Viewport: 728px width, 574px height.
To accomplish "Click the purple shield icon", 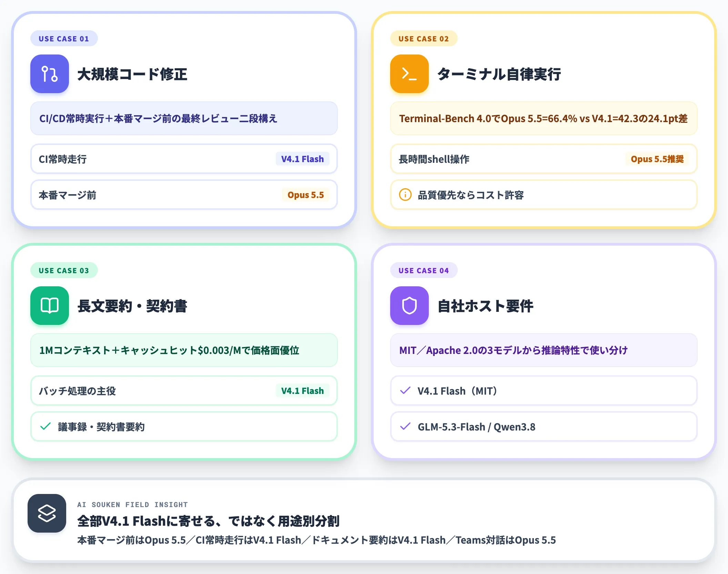I will (410, 306).
